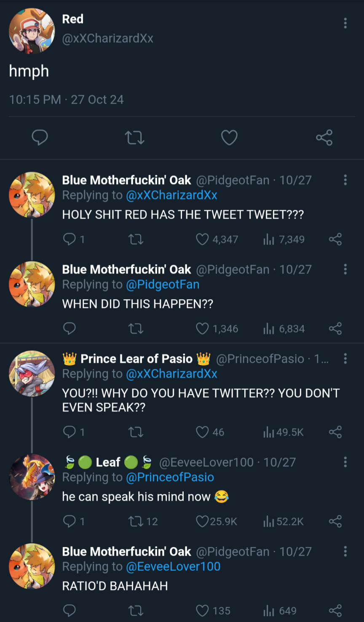Retweet Red's main hmph tweet
Image resolution: width=364 pixels, height=622 pixels.
tap(135, 137)
